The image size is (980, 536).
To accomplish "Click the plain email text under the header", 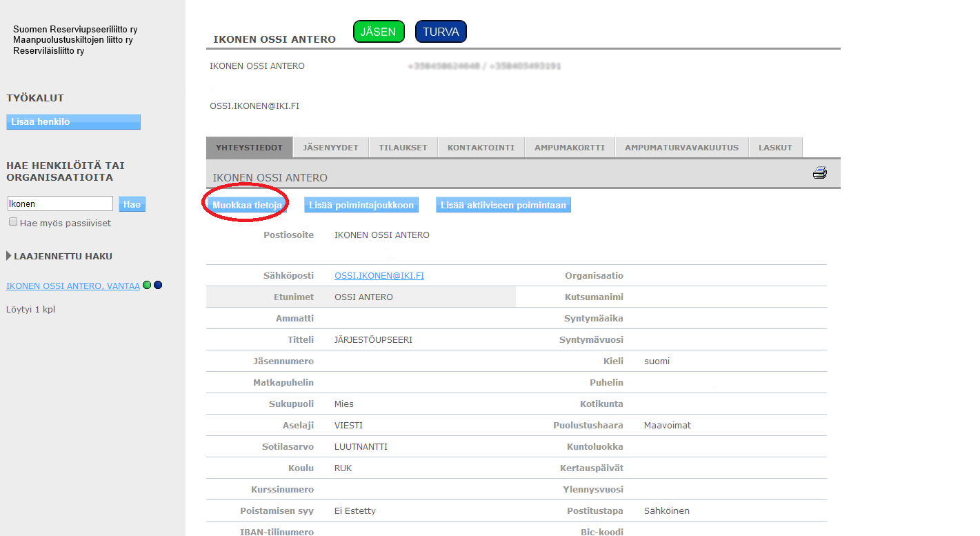I will [x=254, y=106].
